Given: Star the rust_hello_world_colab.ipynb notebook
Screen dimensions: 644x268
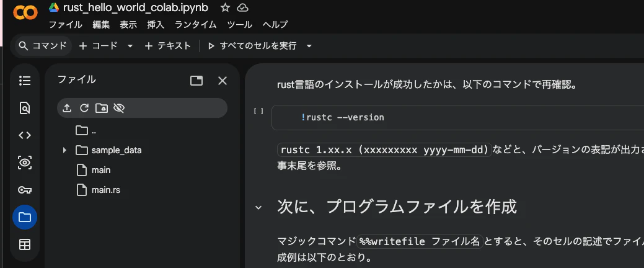Looking at the screenshot, I should click(224, 7).
